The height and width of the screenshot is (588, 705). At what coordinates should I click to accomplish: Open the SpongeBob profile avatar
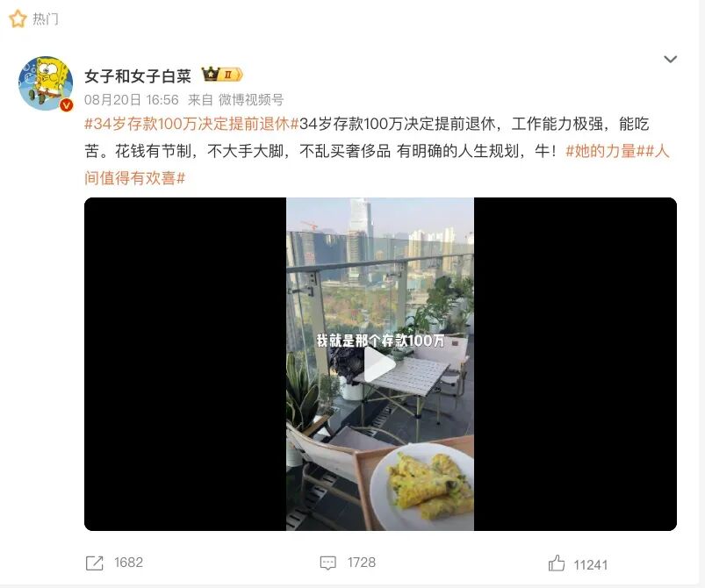pos(46,83)
